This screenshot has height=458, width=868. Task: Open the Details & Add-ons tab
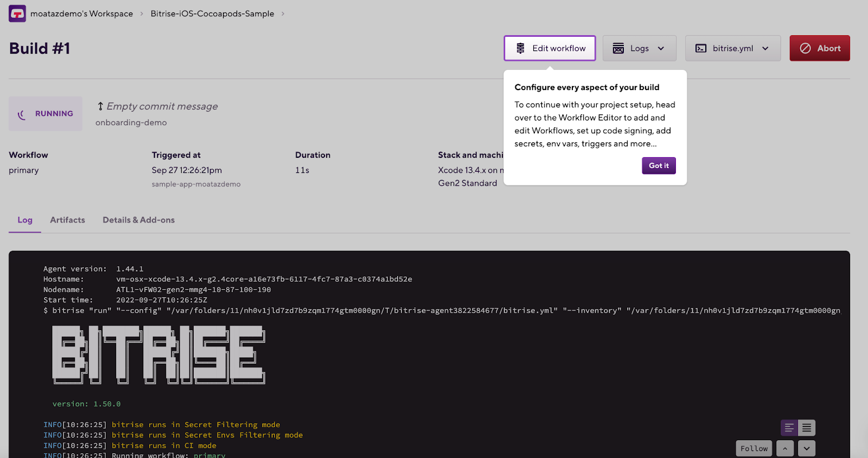tap(138, 220)
